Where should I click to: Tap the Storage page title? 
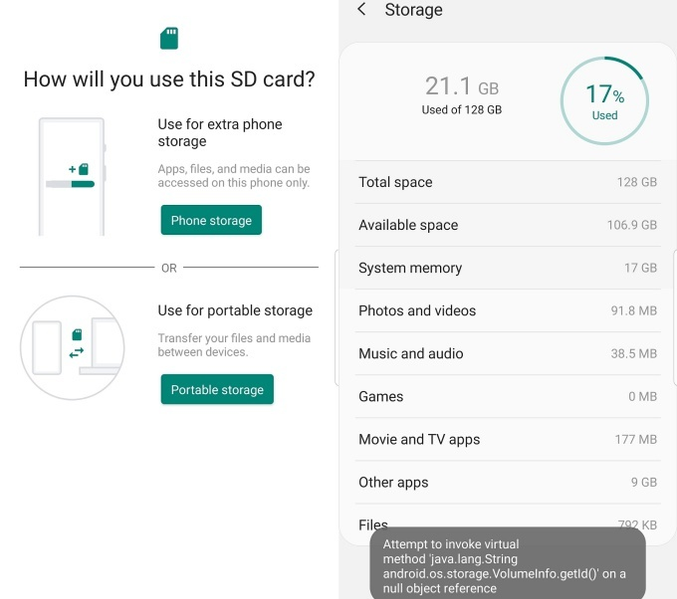click(413, 10)
